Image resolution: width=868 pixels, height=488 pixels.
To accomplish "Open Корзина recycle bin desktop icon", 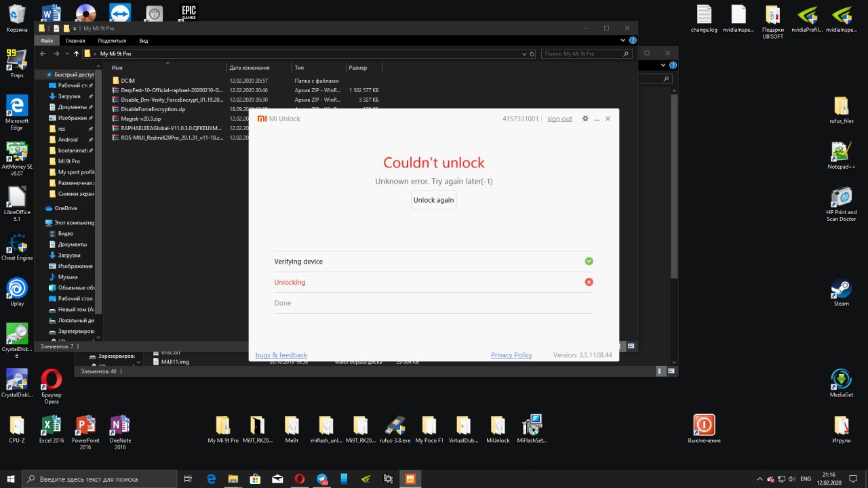I will (17, 18).
